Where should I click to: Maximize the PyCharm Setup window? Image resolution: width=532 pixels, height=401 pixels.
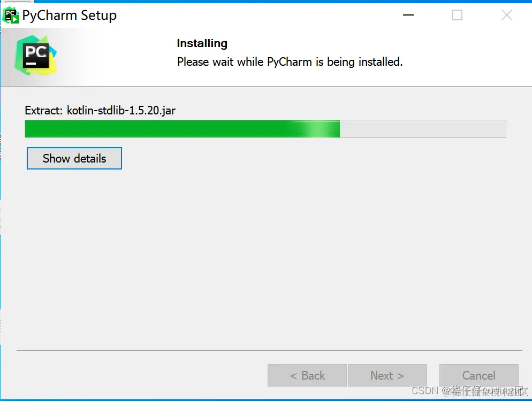(x=457, y=15)
